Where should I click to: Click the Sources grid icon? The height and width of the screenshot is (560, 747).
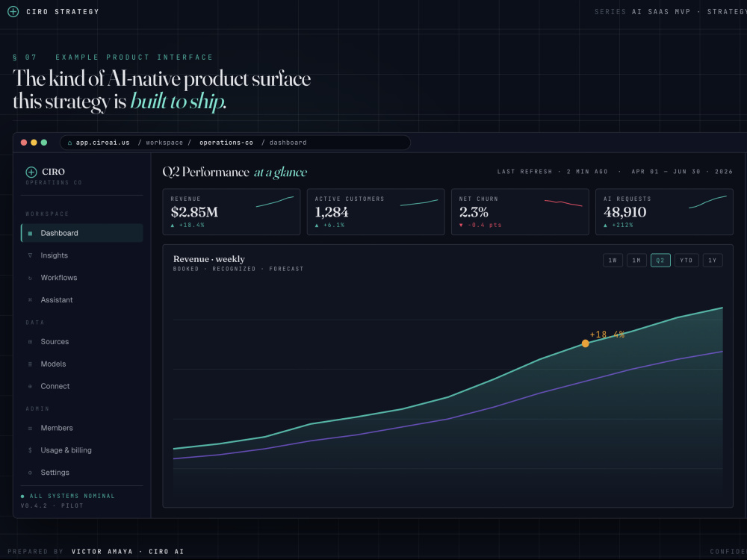coord(30,342)
